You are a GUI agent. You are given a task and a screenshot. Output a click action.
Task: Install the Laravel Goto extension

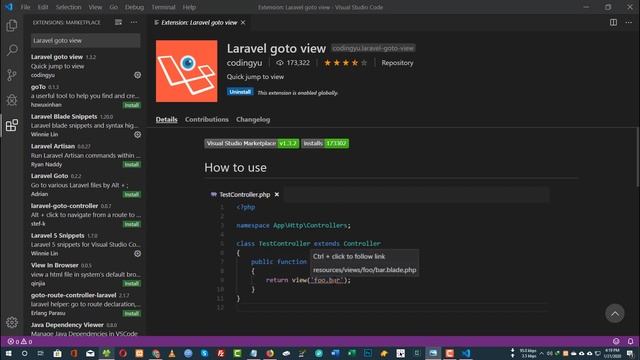point(132,195)
